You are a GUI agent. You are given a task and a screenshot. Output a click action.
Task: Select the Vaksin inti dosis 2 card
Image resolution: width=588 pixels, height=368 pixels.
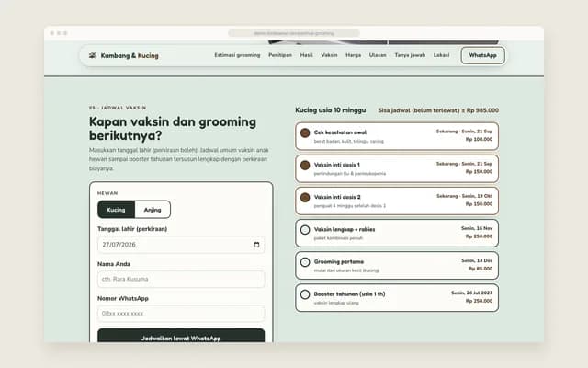tap(397, 201)
